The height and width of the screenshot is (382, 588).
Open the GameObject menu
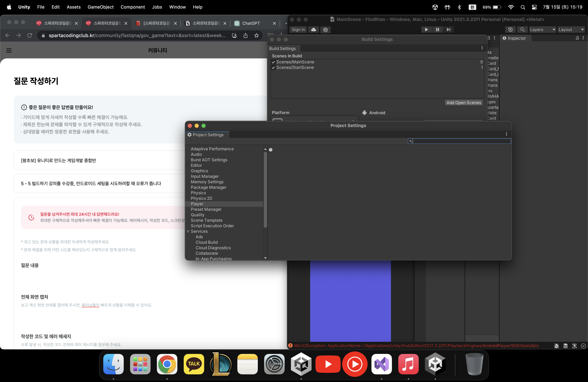pyautogui.click(x=101, y=7)
